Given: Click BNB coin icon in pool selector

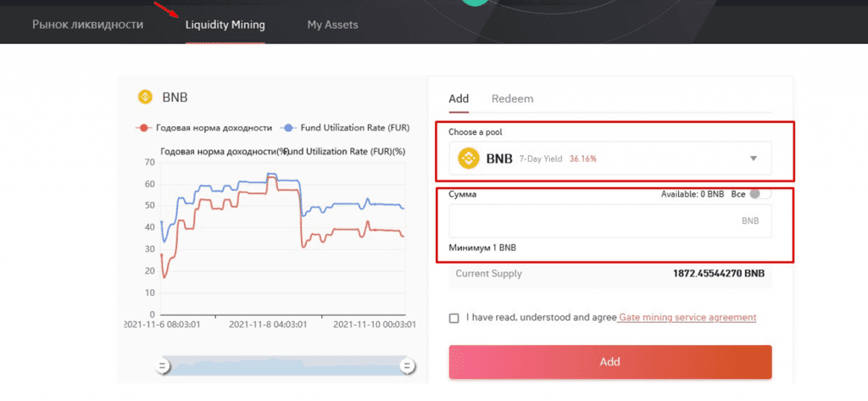Looking at the screenshot, I should pyautogui.click(x=468, y=159).
